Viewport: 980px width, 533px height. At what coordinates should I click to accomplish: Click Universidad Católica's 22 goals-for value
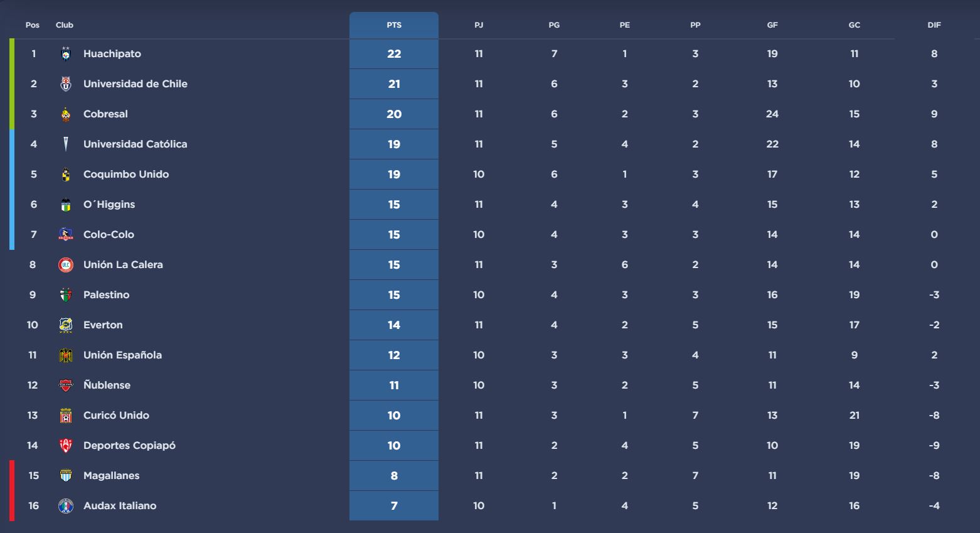click(772, 144)
